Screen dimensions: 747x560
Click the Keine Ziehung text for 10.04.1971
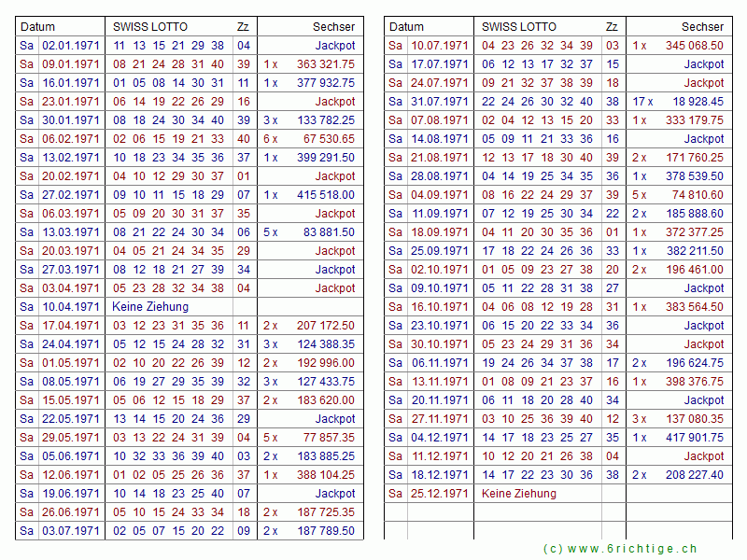coord(150,307)
